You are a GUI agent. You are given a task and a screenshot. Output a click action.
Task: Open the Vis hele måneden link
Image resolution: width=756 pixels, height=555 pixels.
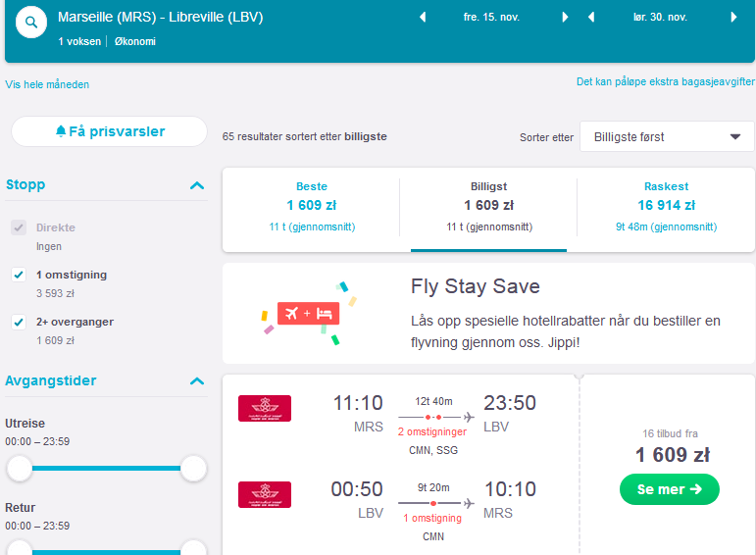[x=47, y=85]
